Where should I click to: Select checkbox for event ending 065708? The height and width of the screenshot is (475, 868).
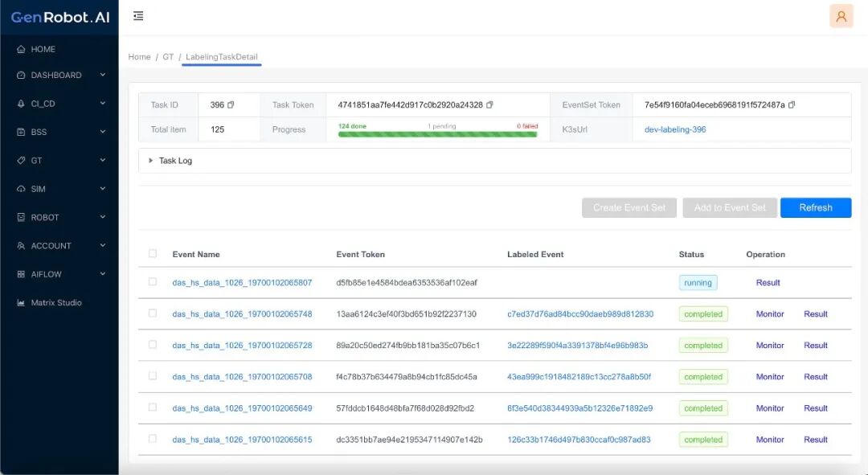coord(153,376)
